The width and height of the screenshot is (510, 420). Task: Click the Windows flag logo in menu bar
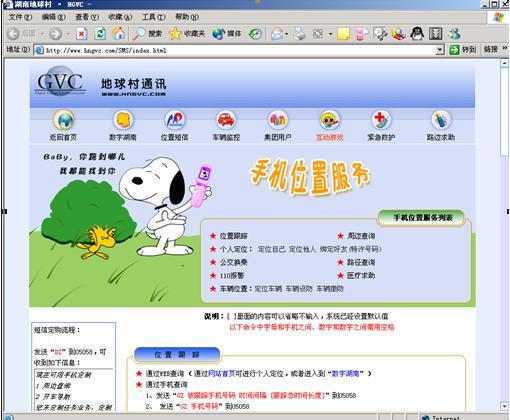coord(498,17)
